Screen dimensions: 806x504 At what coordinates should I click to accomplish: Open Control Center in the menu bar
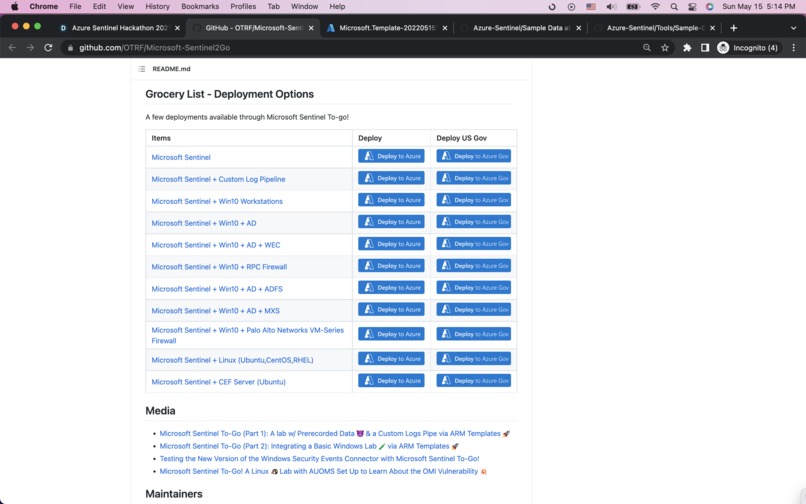coord(692,7)
